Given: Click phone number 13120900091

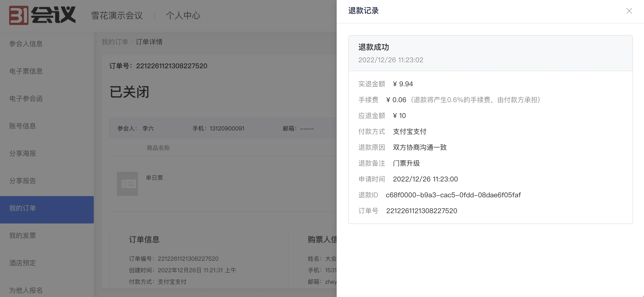Looking at the screenshot, I should coord(227,129).
